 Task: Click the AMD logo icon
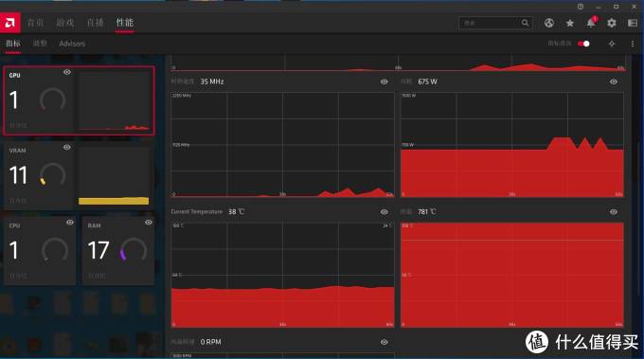[9, 23]
